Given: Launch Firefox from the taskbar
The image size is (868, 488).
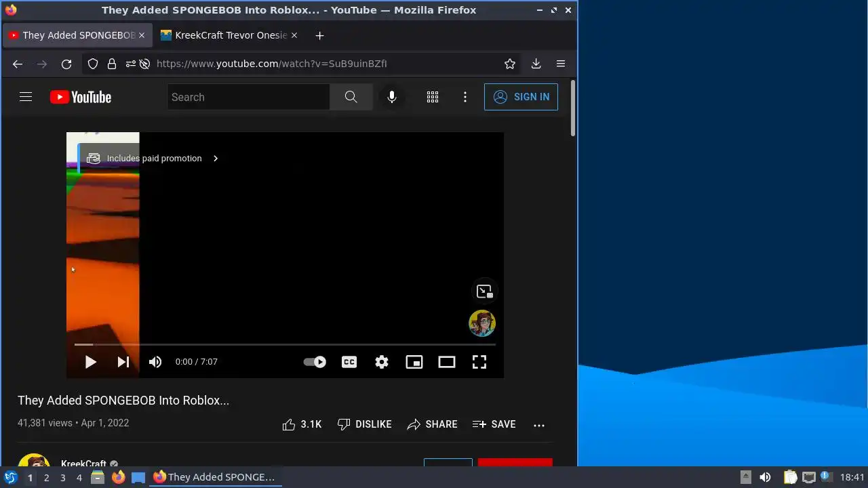Looking at the screenshot, I should coord(118,477).
